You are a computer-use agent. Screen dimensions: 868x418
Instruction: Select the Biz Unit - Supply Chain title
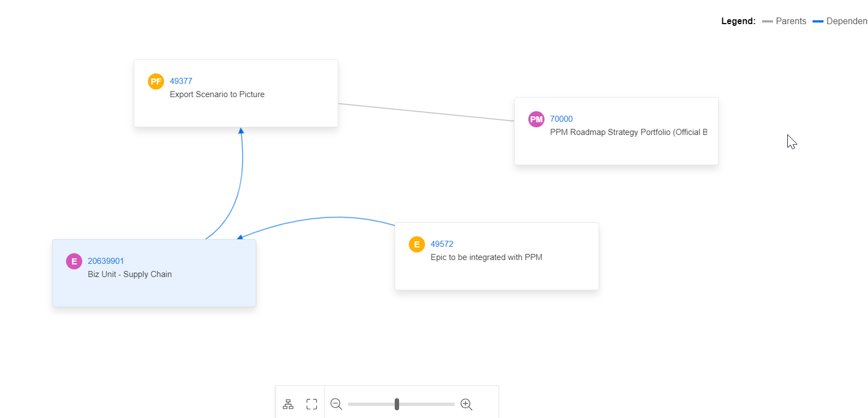pos(130,274)
